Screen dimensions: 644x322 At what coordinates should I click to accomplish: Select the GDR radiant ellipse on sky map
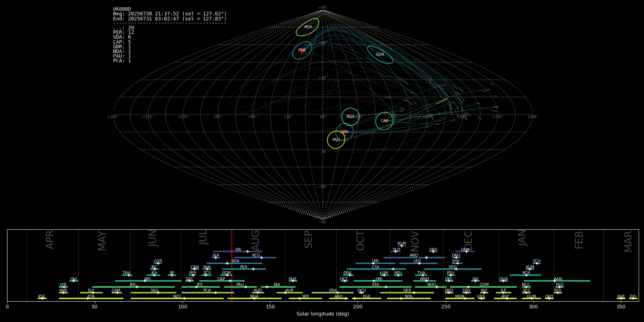(x=380, y=55)
